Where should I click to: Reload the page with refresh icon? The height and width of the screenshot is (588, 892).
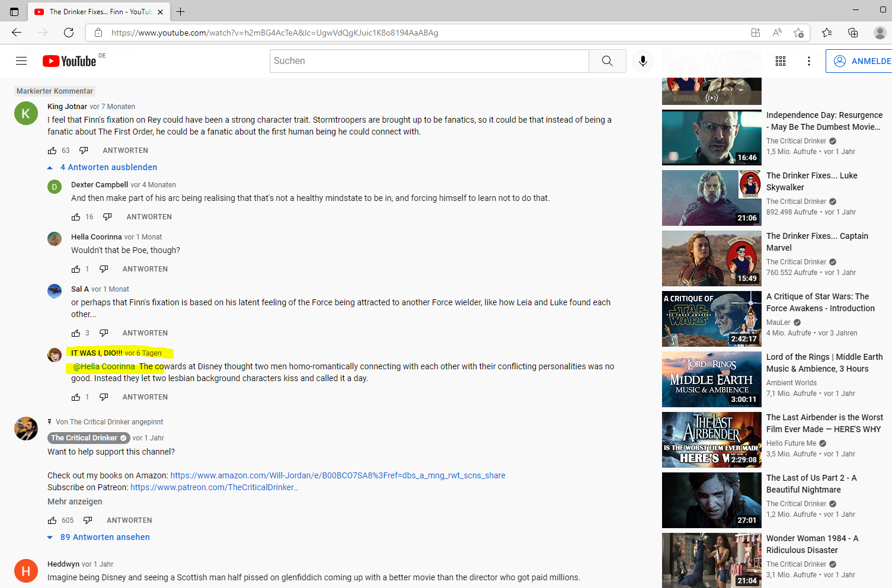(x=69, y=33)
